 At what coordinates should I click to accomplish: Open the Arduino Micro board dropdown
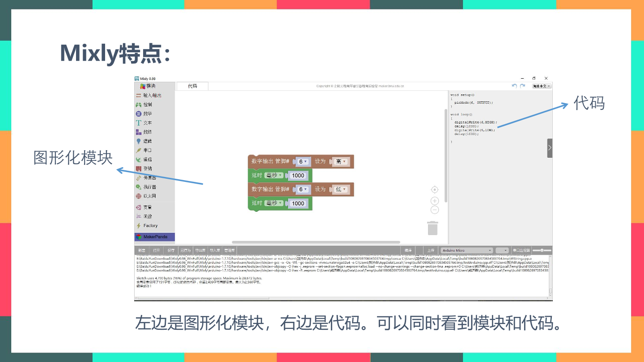(x=466, y=250)
